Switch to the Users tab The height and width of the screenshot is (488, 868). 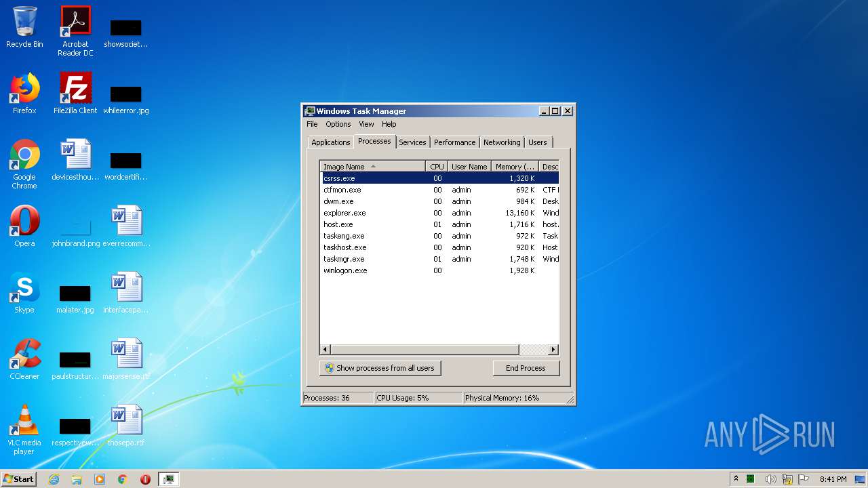click(537, 142)
